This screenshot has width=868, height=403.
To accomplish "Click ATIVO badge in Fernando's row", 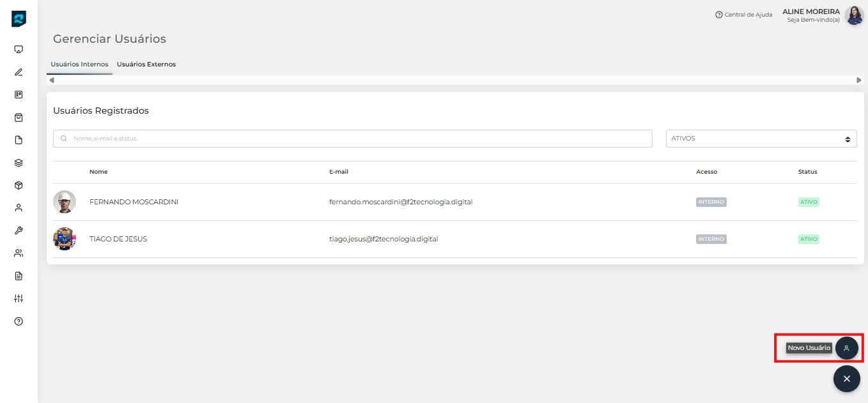I will click(x=809, y=202).
